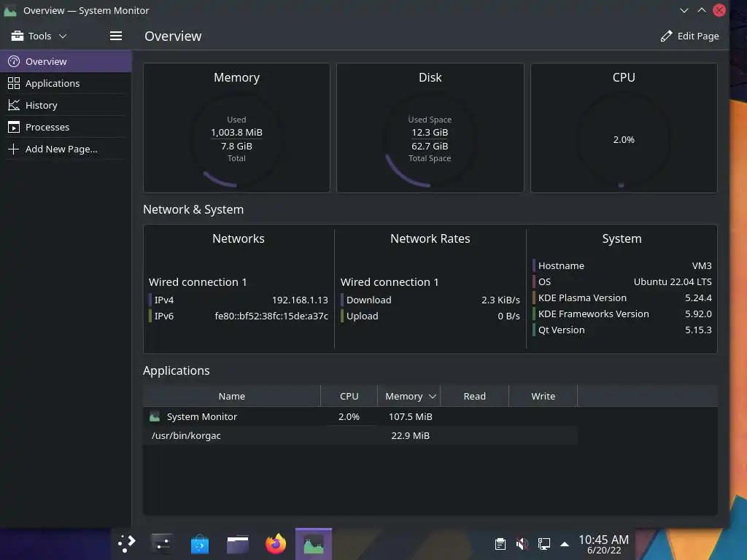Click the CPU usage gauge
Viewport: 747px width, 560px height.
click(x=624, y=139)
